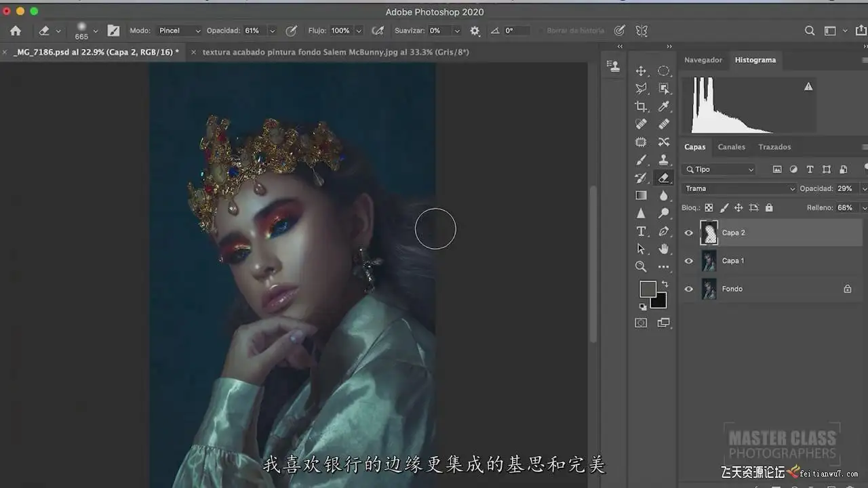The height and width of the screenshot is (488, 868).
Task: Swap foreground and background colors
Action: point(665,285)
